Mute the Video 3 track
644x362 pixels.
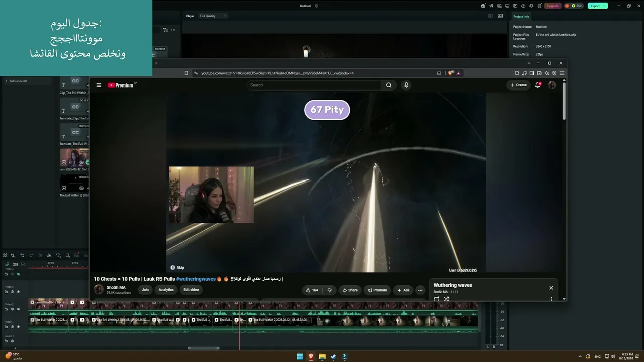pyautogui.click(x=12, y=292)
